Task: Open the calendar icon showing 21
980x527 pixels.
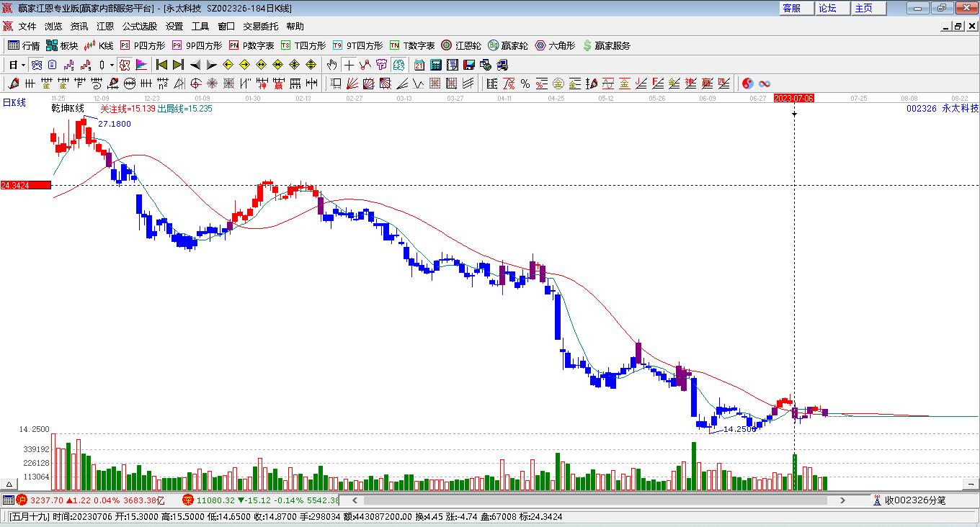Action: pyautogui.click(x=419, y=65)
